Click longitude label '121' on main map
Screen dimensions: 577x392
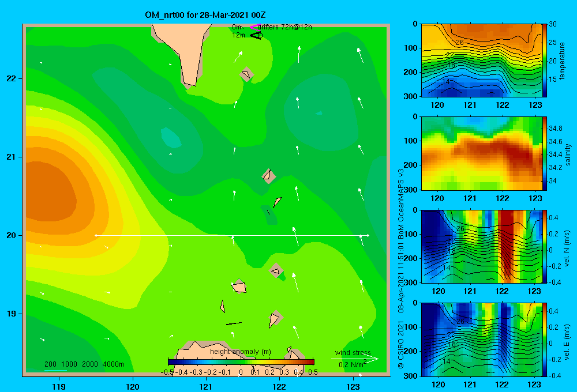pyautogui.click(x=206, y=386)
